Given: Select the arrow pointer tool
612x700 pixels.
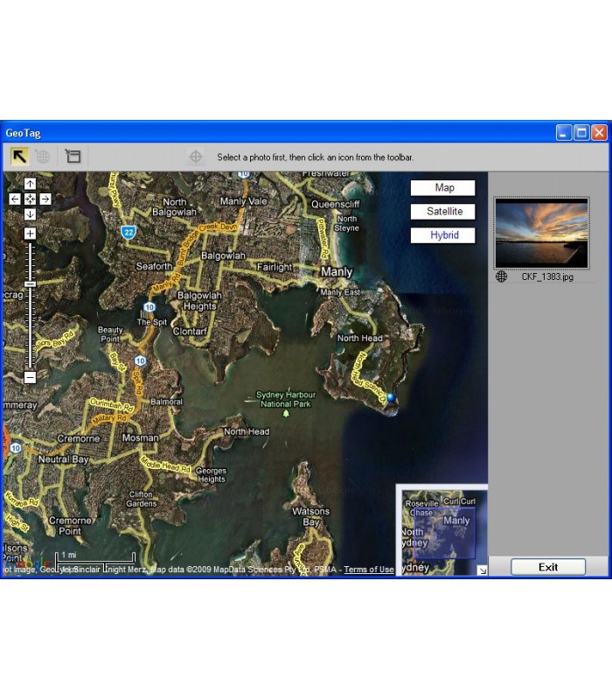Looking at the screenshot, I should 19,157.
